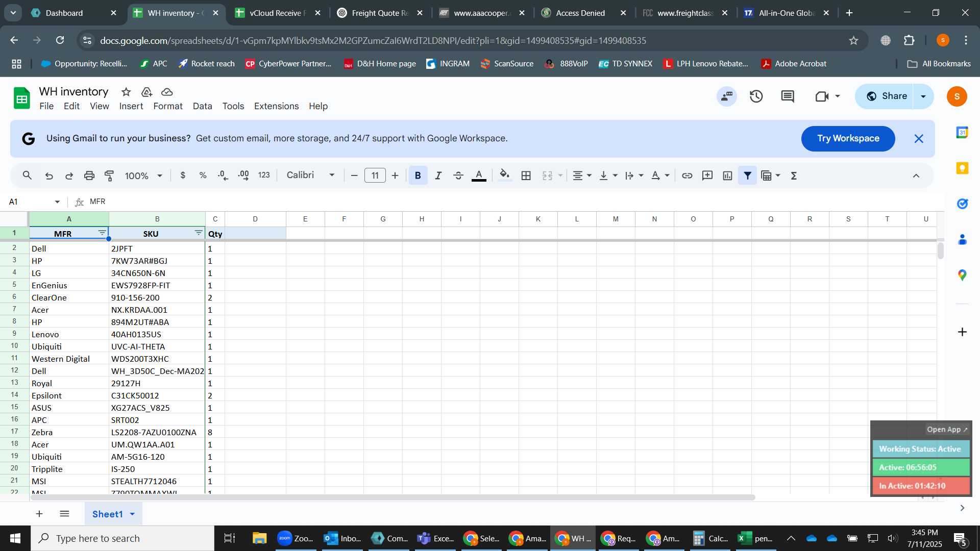Open the Format menu
The width and height of the screenshot is (980, 551).
click(x=168, y=106)
